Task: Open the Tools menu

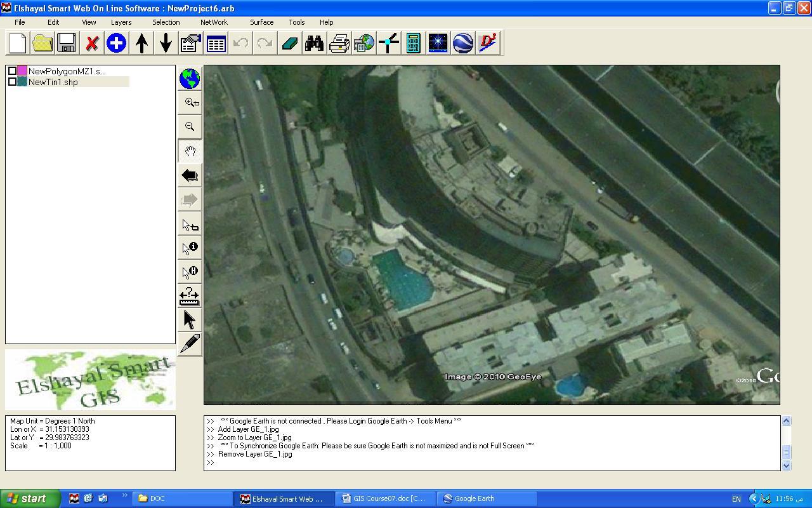Action: 297,22
